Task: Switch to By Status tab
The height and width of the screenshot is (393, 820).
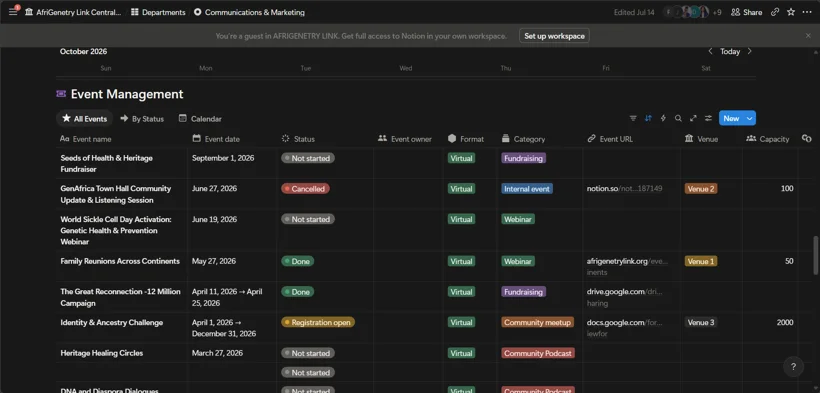Action: tap(142, 119)
